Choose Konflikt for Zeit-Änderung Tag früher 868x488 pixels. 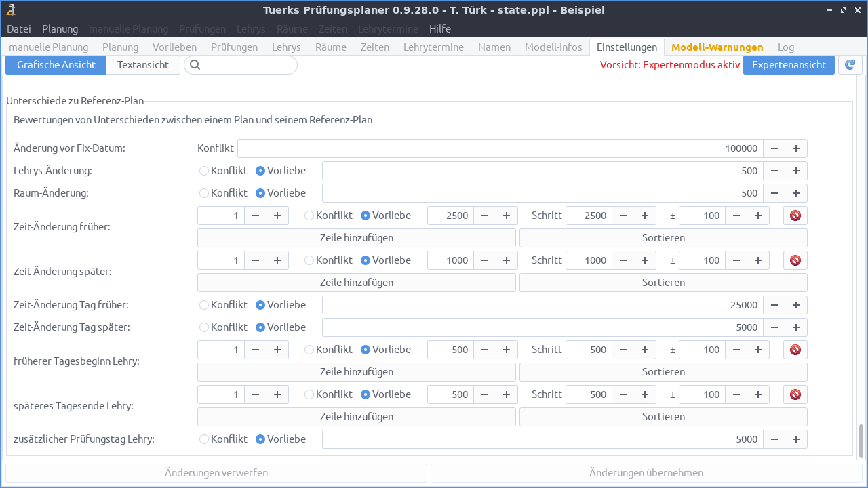click(204, 305)
